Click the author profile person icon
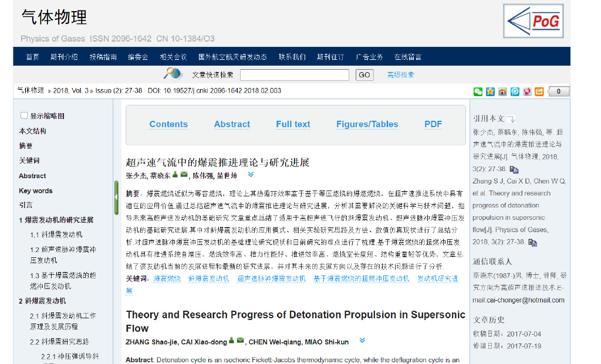The height and width of the screenshot is (364, 601). tap(175, 174)
